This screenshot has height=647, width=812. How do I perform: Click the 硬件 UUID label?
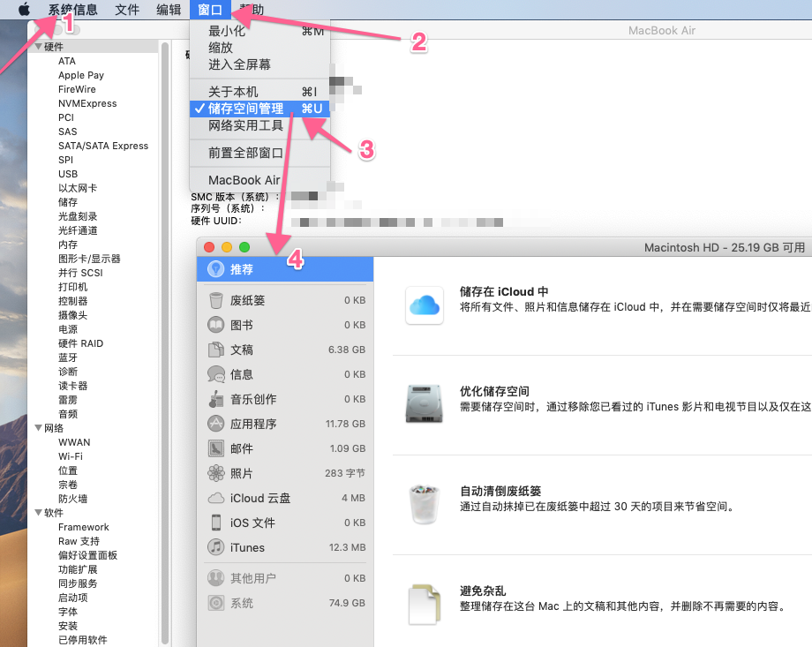(x=216, y=222)
